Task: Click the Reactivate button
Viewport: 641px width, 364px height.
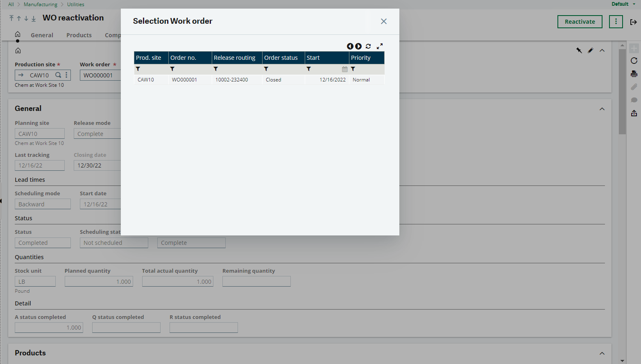Action: point(580,22)
